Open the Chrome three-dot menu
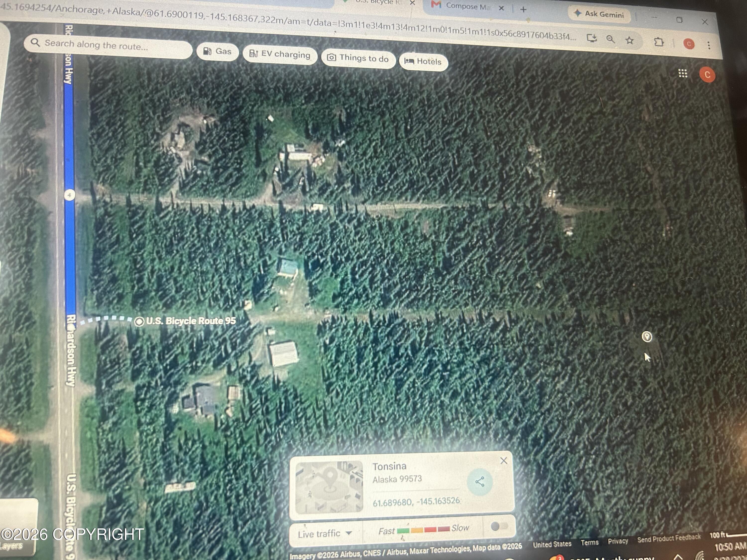The width and height of the screenshot is (747, 560). point(708,45)
